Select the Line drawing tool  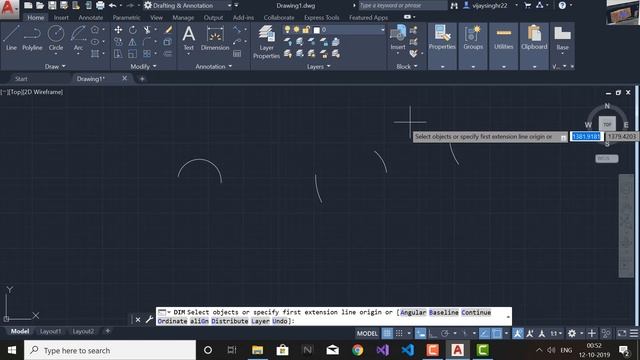11,38
